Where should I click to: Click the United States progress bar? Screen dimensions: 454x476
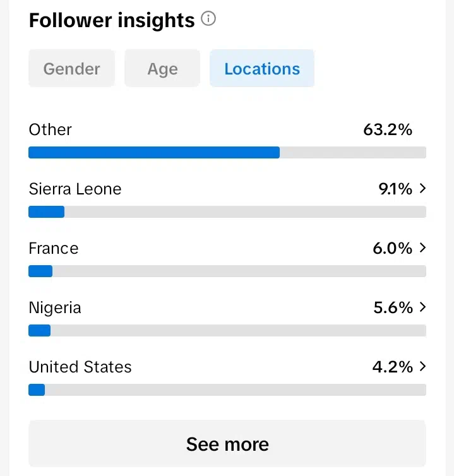tap(227, 390)
